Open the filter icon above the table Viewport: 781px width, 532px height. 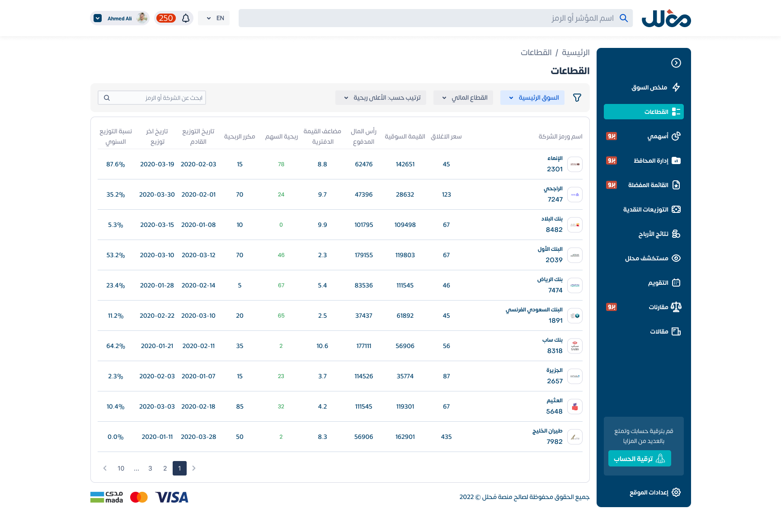[x=577, y=97]
